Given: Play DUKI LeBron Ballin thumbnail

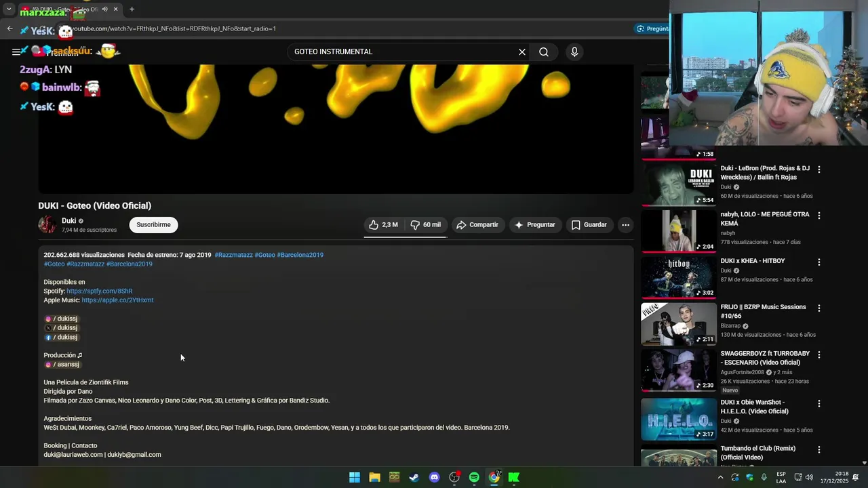Looking at the screenshot, I should pyautogui.click(x=679, y=184).
